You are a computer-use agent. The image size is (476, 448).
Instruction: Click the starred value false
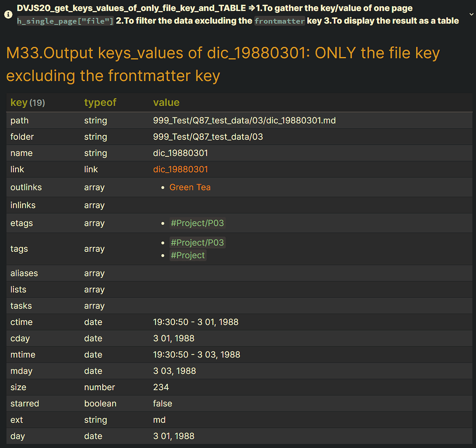(162, 403)
